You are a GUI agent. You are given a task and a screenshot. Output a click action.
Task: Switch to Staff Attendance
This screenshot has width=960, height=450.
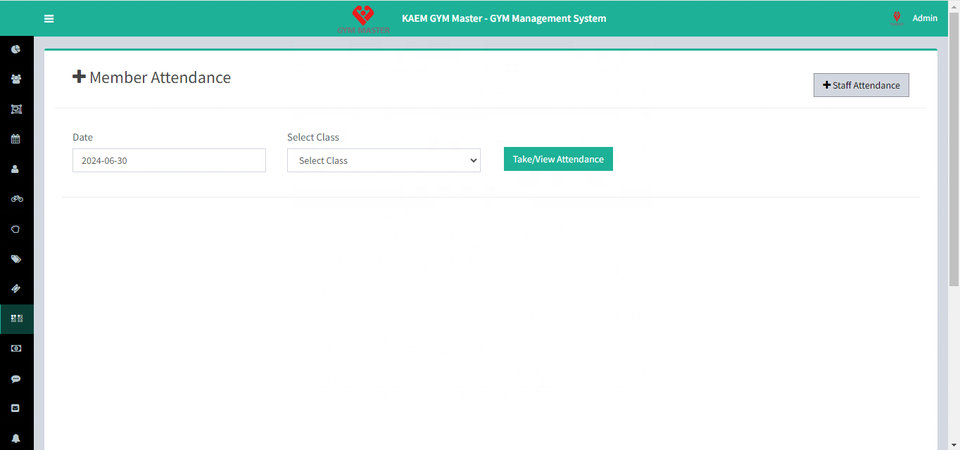(x=861, y=86)
